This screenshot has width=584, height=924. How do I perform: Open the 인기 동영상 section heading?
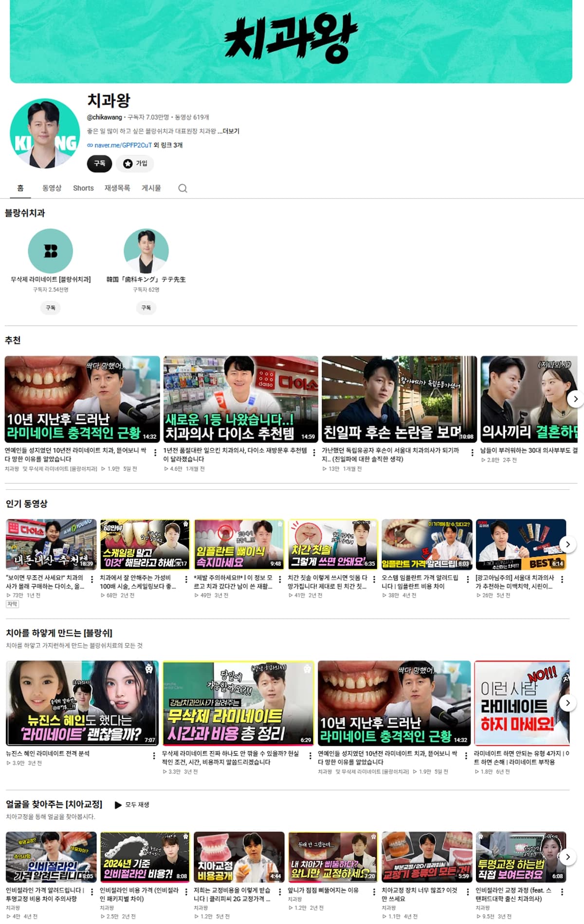27,504
